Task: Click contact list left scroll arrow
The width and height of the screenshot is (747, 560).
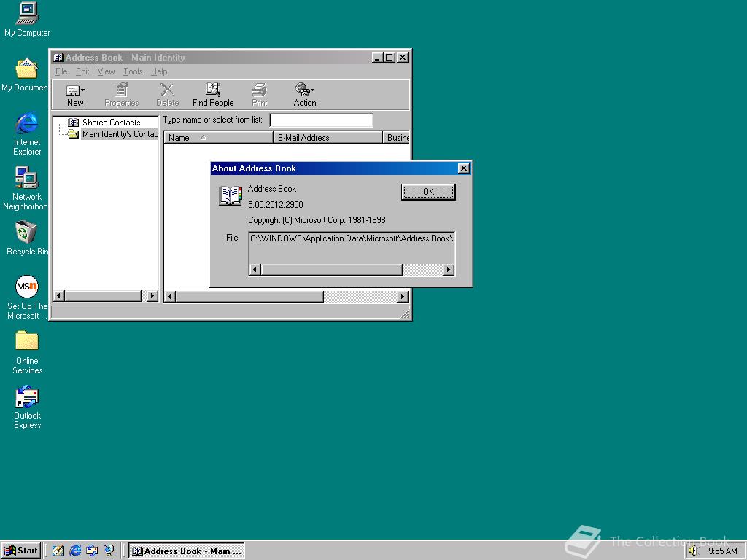Action: [169, 296]
